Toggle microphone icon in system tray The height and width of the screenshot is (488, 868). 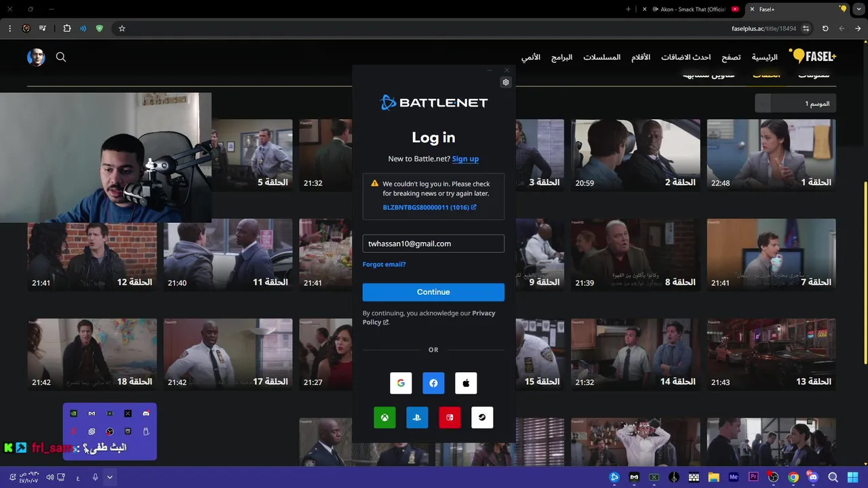click(x=95, y=477)
